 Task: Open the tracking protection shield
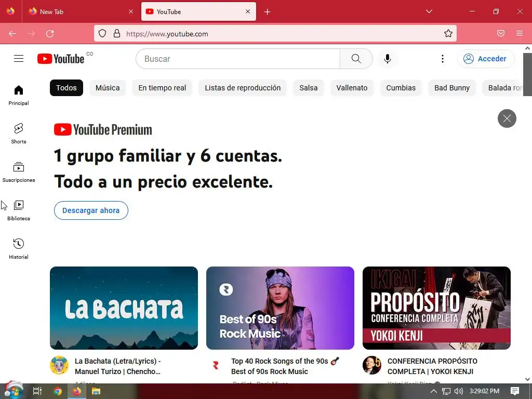(x=102, y=33)
